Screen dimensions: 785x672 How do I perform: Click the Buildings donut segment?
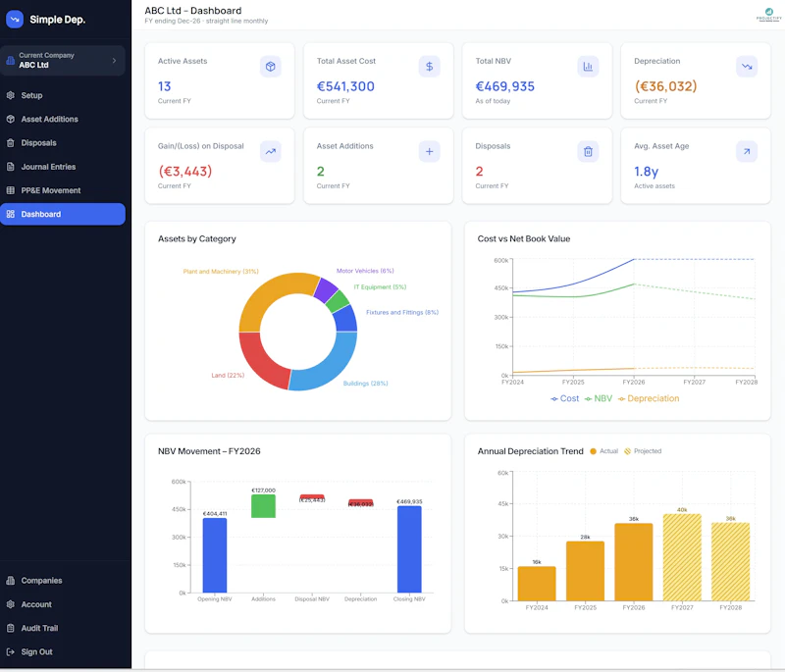click(331, 367)
